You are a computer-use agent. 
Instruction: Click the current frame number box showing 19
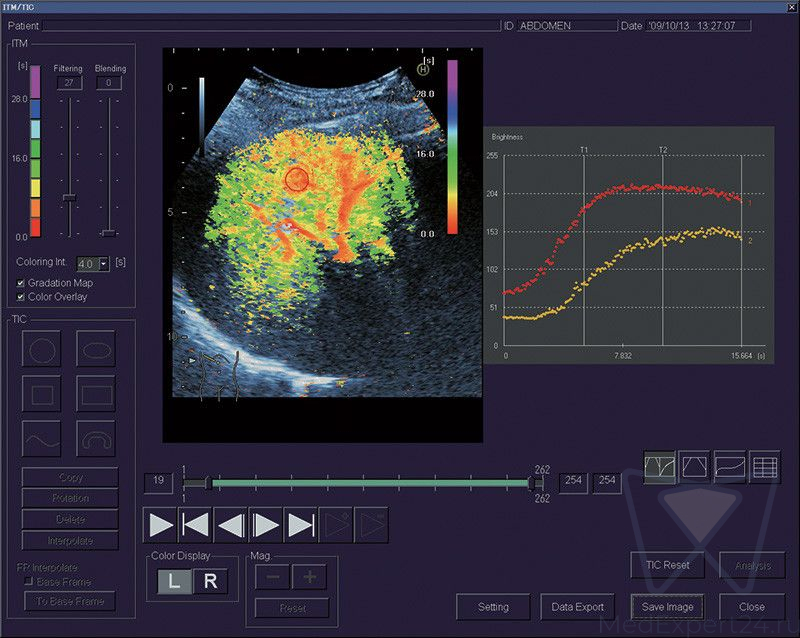coord(159,483)
